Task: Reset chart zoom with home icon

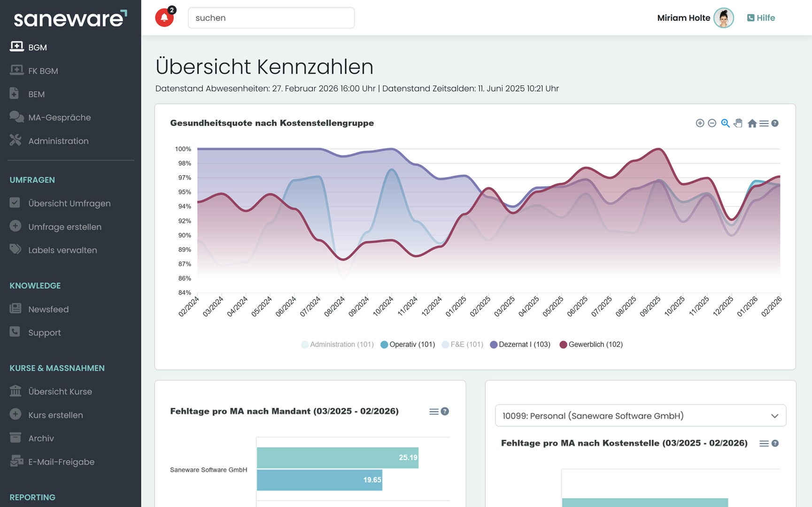Action: coord(752,123)
